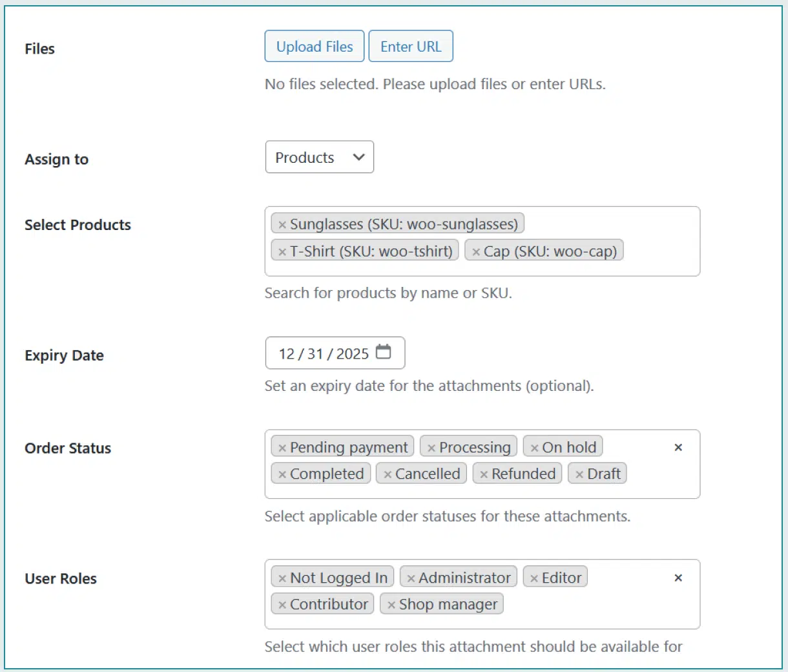Open the calendar picker for Expiry Date
Viewport: 788px width, 672px height.
[384, 352]
